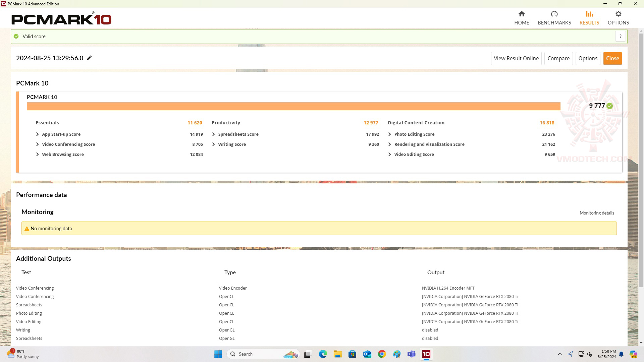
Task: Toggle the Spreadsheets Writing Score row
Action: point(214,144)
